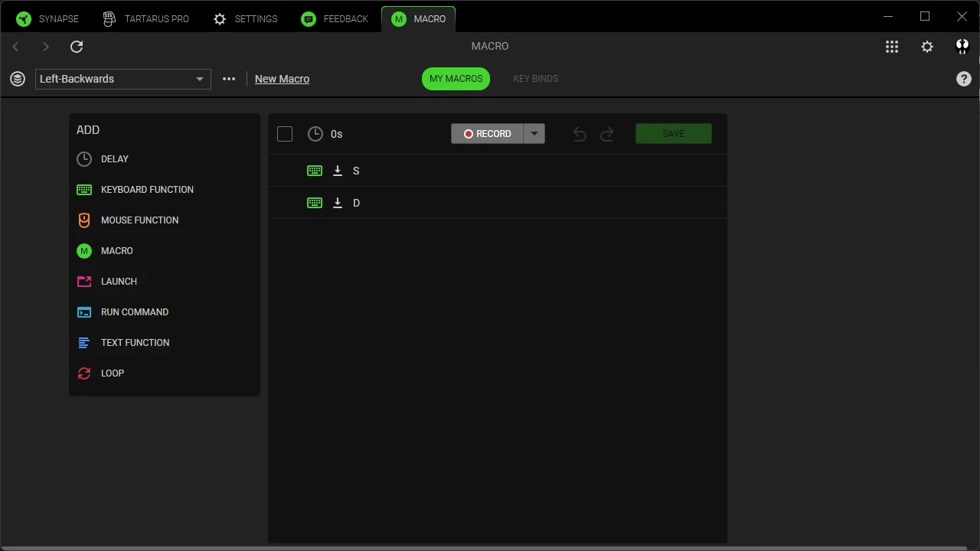Click the Macro M circle icon in Add panel

pyautogui.click(x=84, y=251)
